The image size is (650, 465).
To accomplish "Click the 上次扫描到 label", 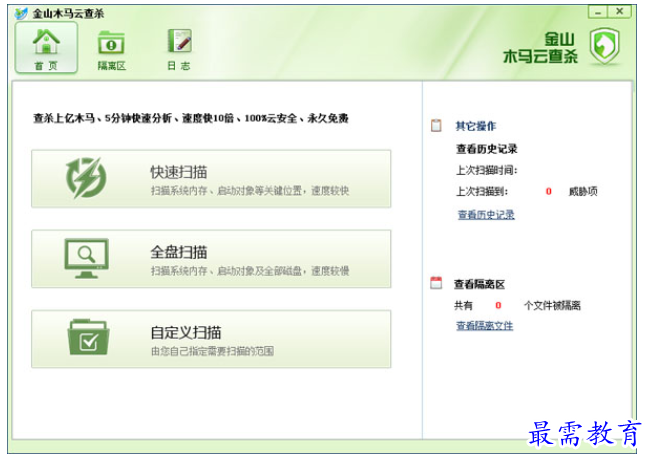I will pos(482,191).
